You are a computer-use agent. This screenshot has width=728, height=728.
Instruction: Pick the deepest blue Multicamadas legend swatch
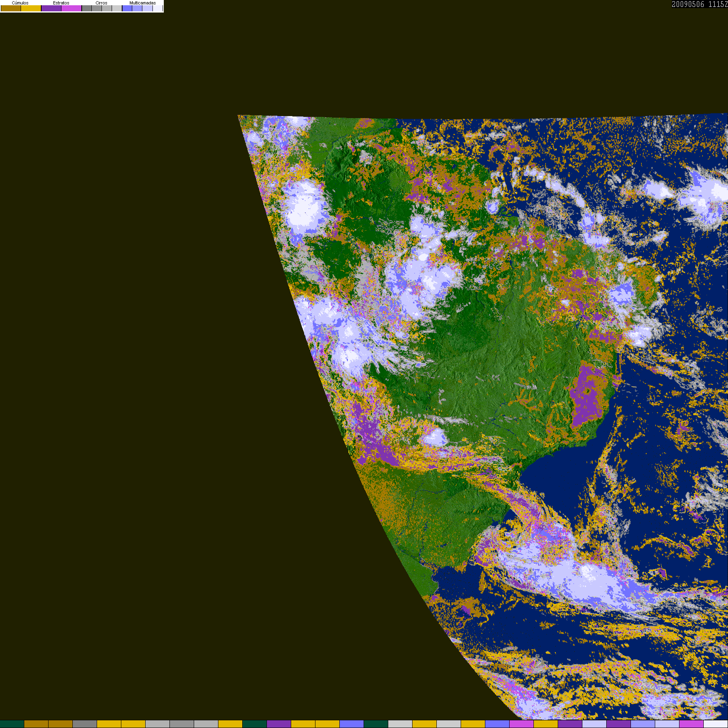pos(127,8)
